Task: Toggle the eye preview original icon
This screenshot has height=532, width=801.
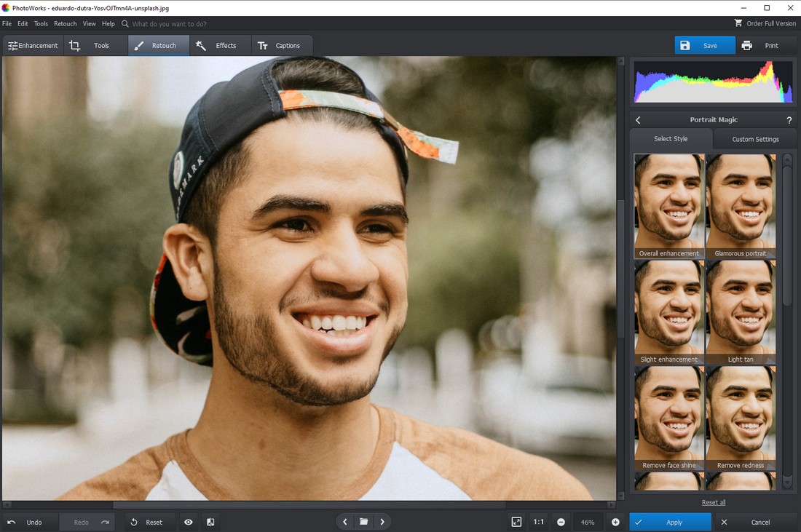Action: click(189, 523)
